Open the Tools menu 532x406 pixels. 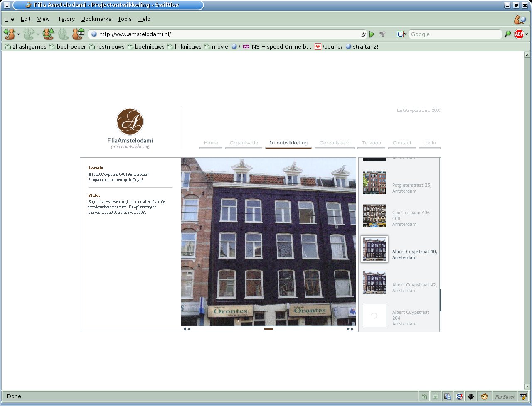(x=124, y=19)
